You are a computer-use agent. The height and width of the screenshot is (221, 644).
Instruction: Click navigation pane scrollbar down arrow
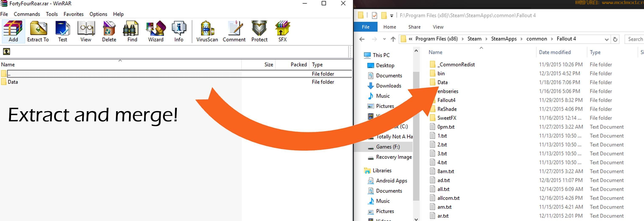click(x=416, y=219)
